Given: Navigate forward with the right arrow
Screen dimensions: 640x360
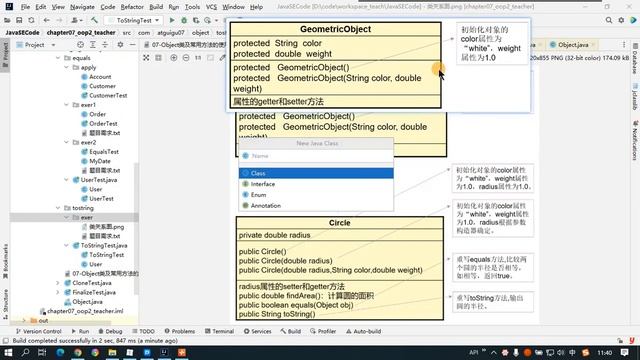Looking at the screenshot, I should 59,20.
